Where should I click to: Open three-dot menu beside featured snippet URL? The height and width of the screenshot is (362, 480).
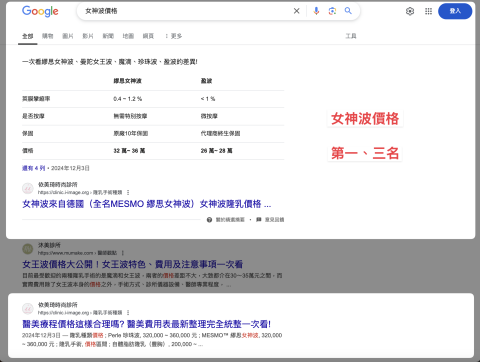128,192
